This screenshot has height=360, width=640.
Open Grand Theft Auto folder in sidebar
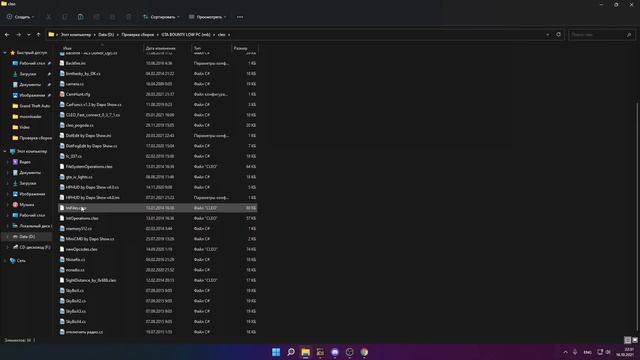pyautogui.click(x=32, y=106)
